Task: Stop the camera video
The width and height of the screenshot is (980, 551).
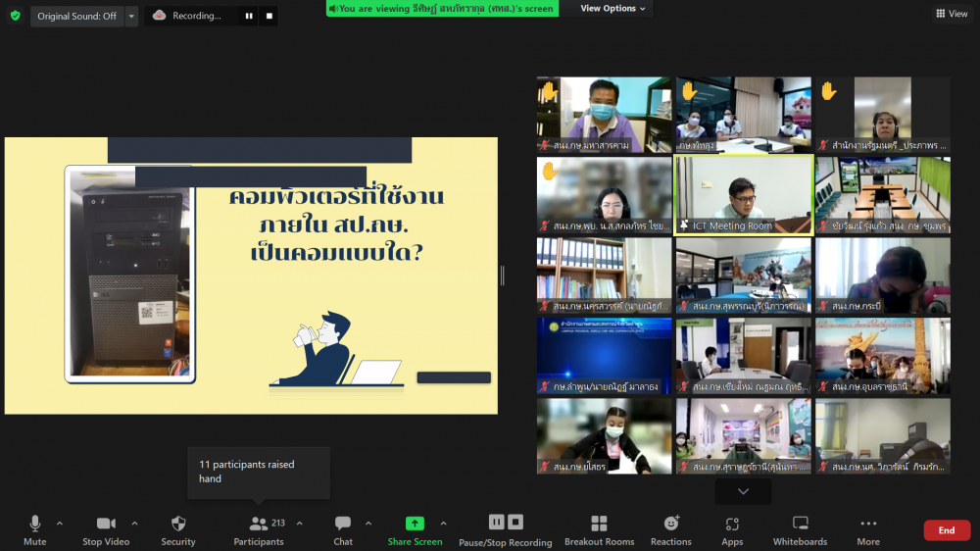Action: (106, 529)
